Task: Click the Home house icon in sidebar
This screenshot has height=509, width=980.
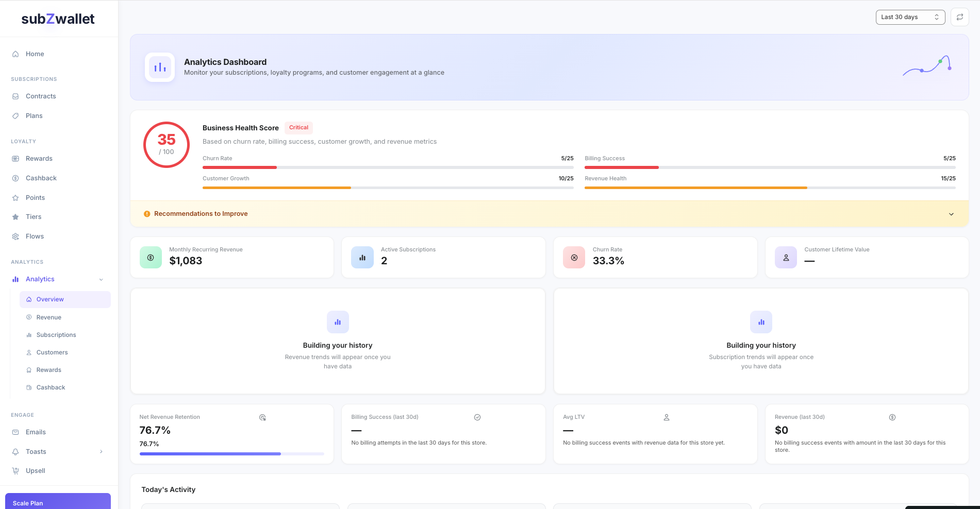Action: coord(15,54)
